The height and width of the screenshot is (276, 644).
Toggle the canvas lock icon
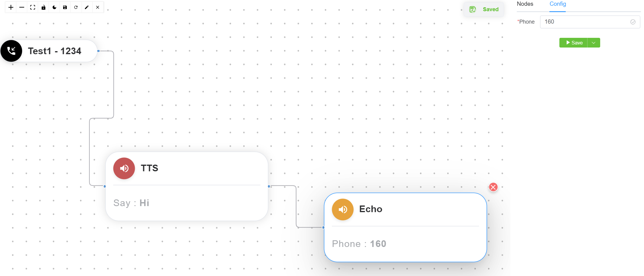[44, 7]
